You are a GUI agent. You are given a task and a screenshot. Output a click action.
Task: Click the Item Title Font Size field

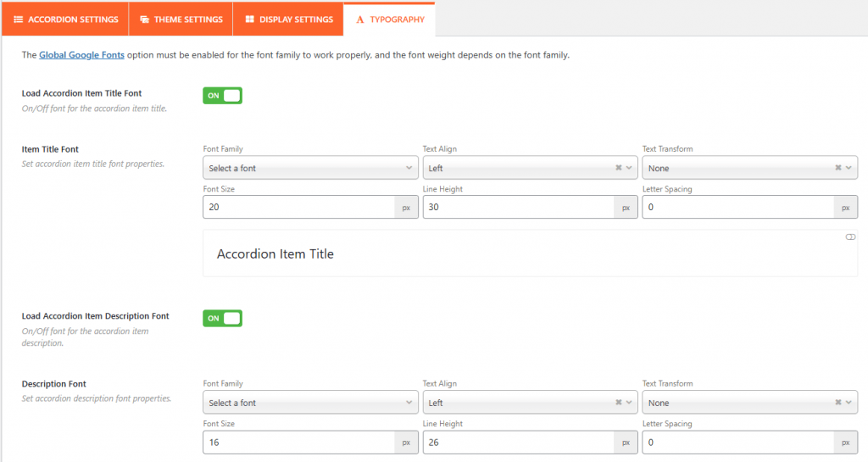tap(298, 208)
